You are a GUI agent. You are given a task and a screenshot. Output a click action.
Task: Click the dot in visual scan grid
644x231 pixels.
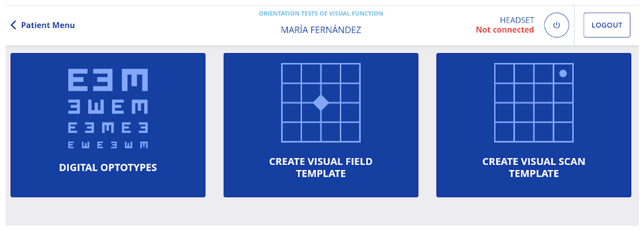563,73
